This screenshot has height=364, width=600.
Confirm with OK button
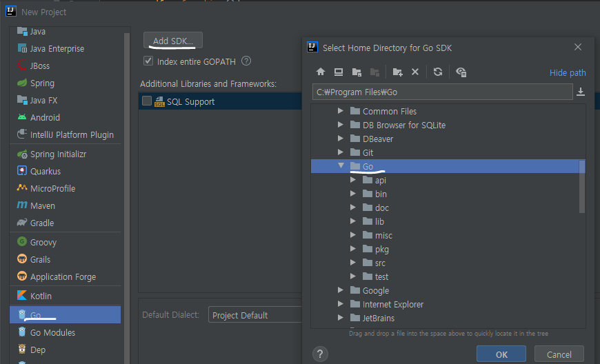point(501,354)
